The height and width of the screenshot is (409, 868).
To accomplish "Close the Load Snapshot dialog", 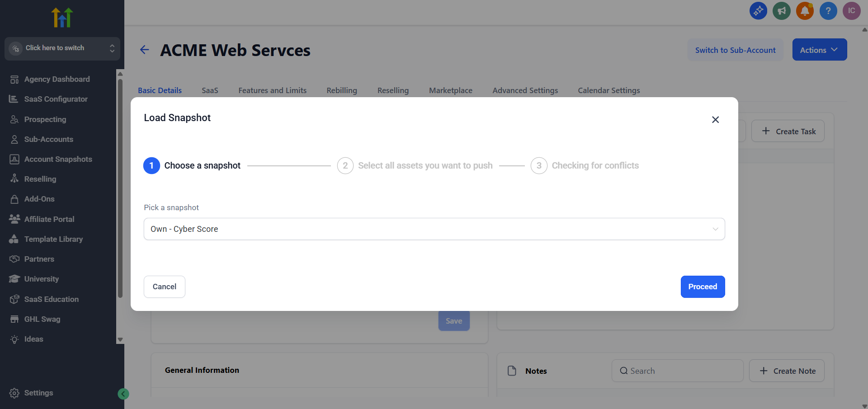I will [x=715, y=119].
